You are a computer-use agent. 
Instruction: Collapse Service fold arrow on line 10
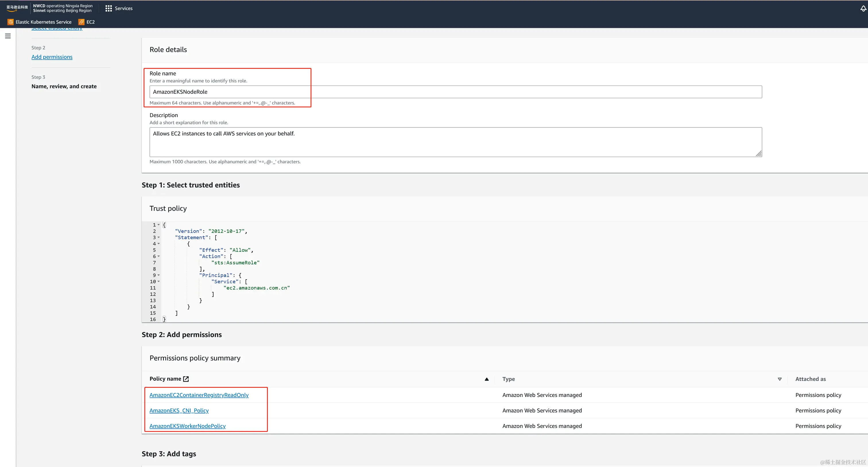(x=159, y=282)
